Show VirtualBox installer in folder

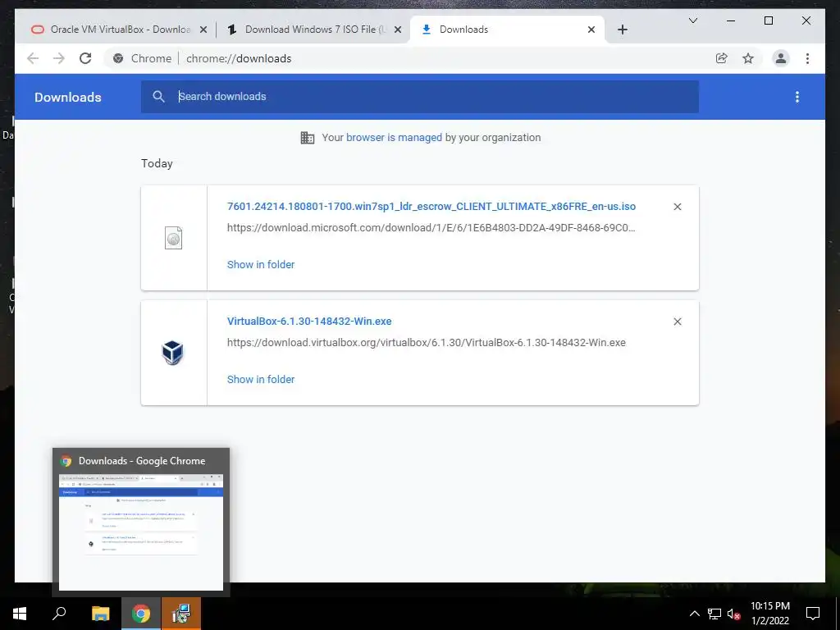tap(261, 379)
